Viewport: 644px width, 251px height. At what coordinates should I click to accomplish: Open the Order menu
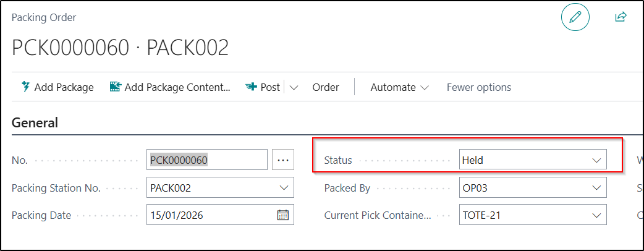(326, 87)
